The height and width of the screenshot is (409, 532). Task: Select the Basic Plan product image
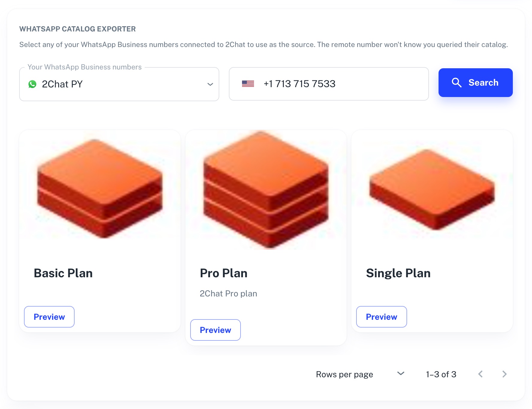100,189
